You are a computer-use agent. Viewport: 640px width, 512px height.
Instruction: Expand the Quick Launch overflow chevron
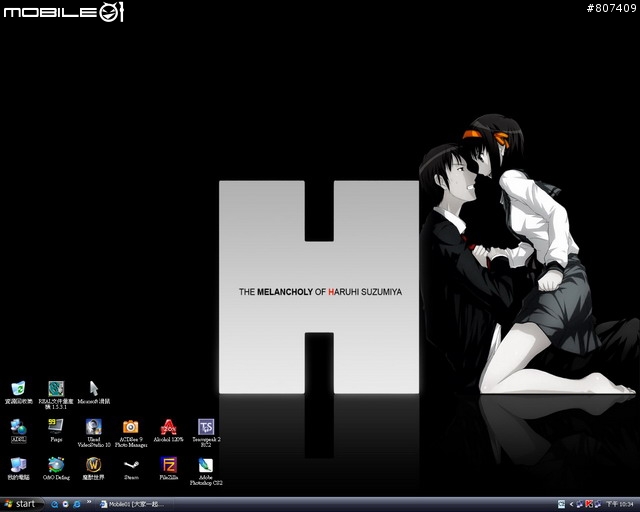[x=89, y=504]
